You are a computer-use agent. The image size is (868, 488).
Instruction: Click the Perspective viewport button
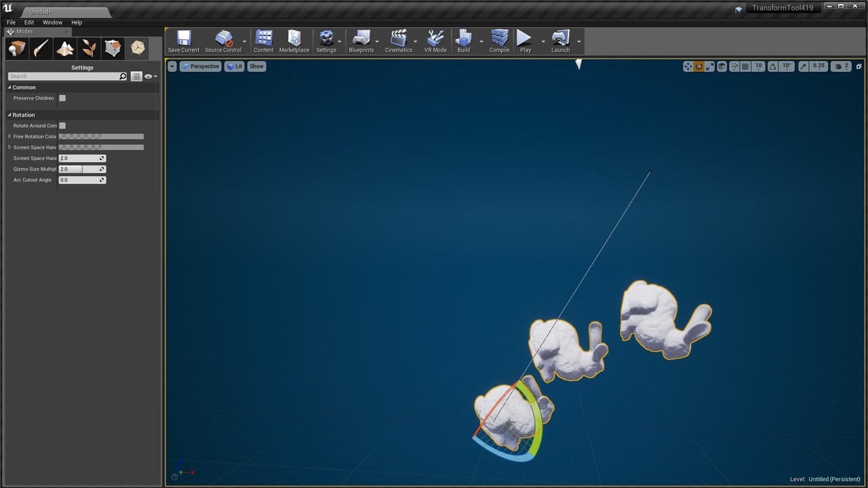[x=200, y=66]
